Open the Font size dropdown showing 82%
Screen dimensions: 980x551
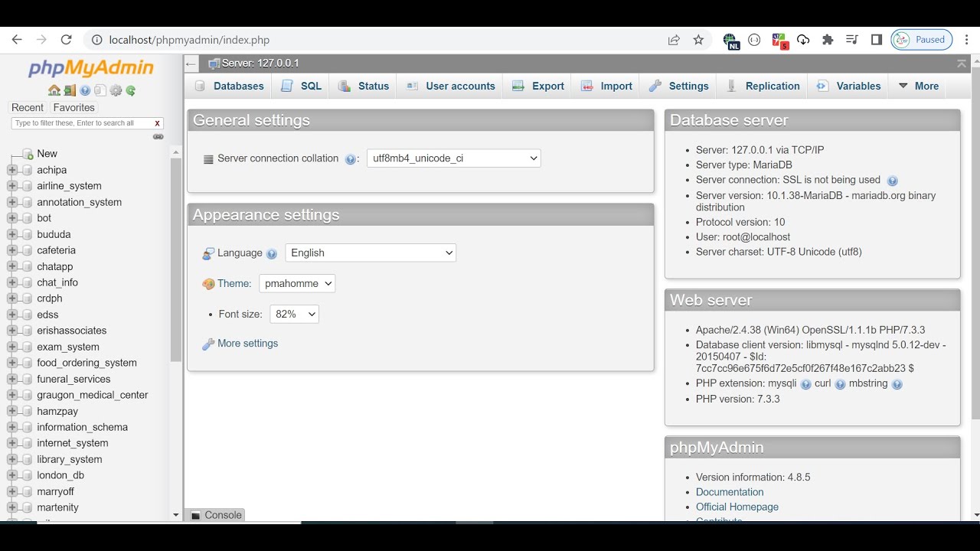[294, 314]
